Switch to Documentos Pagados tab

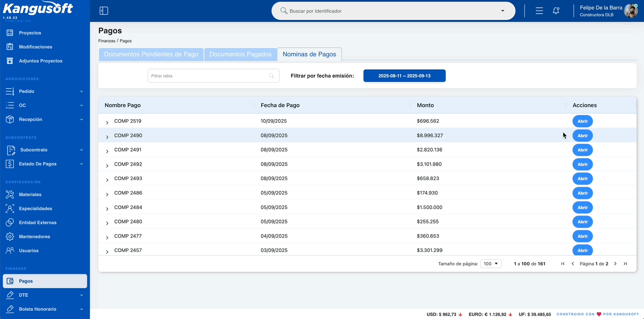pyautogui.click(x=240, y=54)
